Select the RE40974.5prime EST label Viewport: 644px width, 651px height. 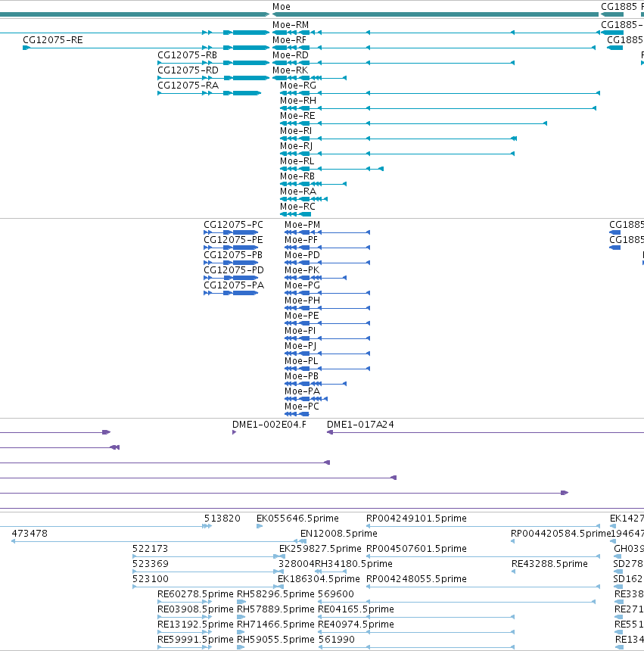coord(356,625)
